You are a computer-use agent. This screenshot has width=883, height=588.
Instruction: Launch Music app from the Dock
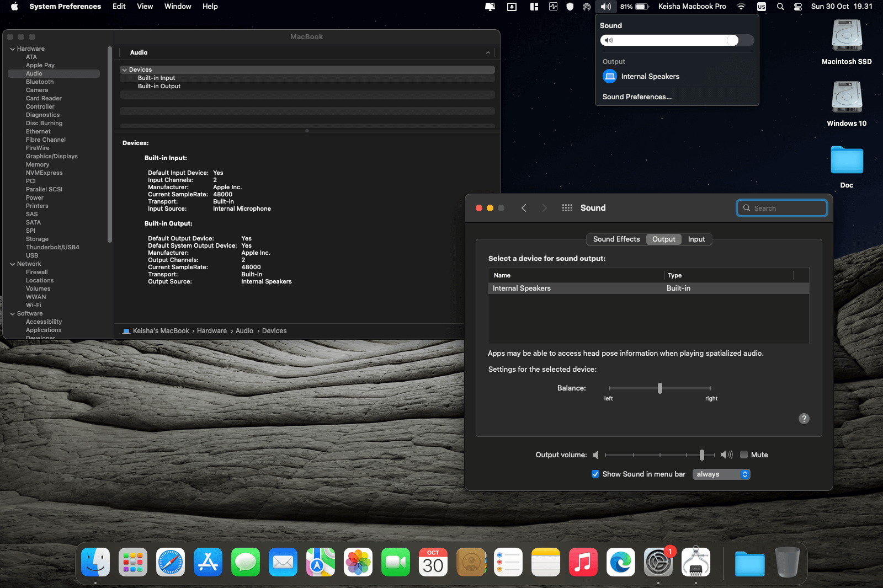583,563
